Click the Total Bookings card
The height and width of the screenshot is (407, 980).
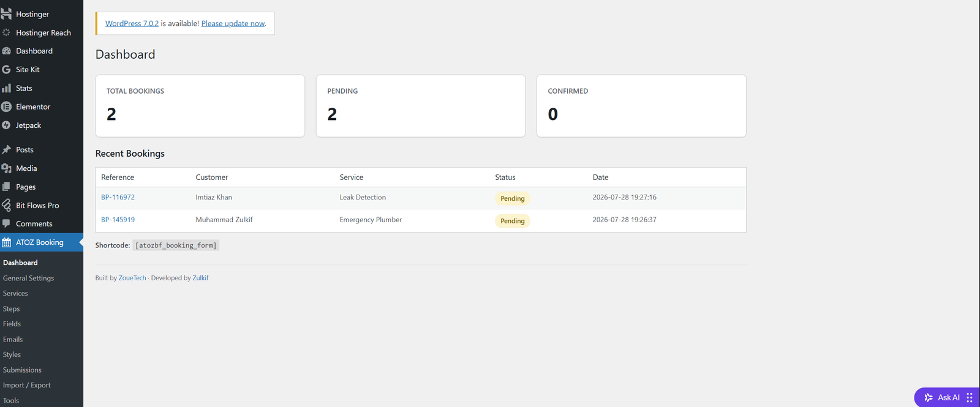pyautogui.click(x=200, y=106)
